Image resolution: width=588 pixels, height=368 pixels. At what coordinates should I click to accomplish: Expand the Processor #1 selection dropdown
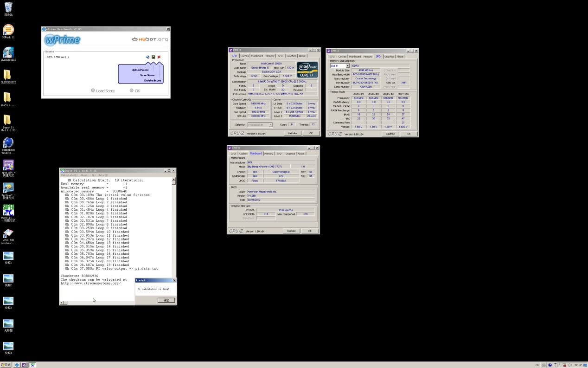tap(270, 125)
